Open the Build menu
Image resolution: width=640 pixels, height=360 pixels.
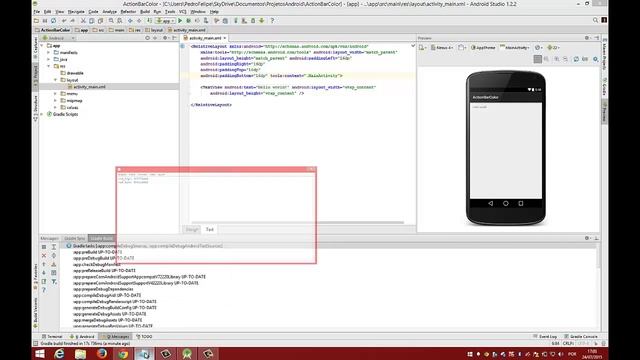145,12
